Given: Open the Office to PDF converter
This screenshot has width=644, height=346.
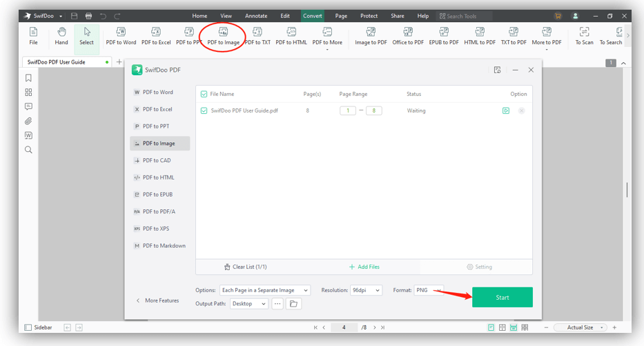Looking at the screenshot, I should click(408, 36).
